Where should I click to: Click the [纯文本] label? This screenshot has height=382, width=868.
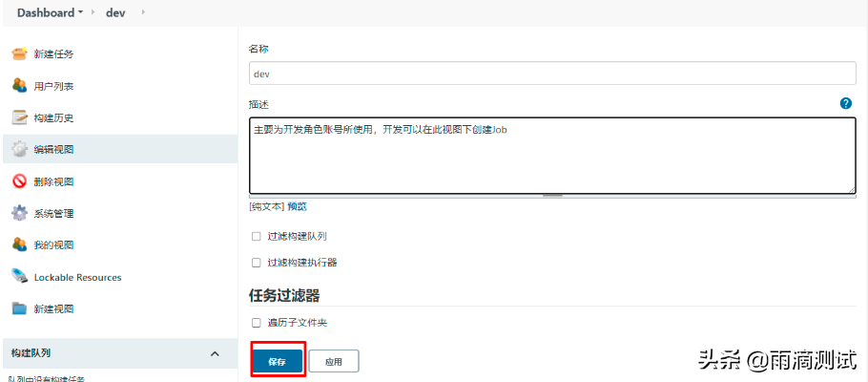pos(267,207)
